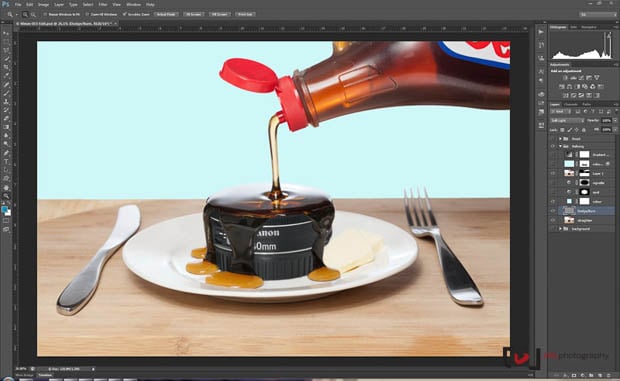Viewport: 620px width, 381px height.
Task: Open the Filter menu
Action: pos(103,4)
